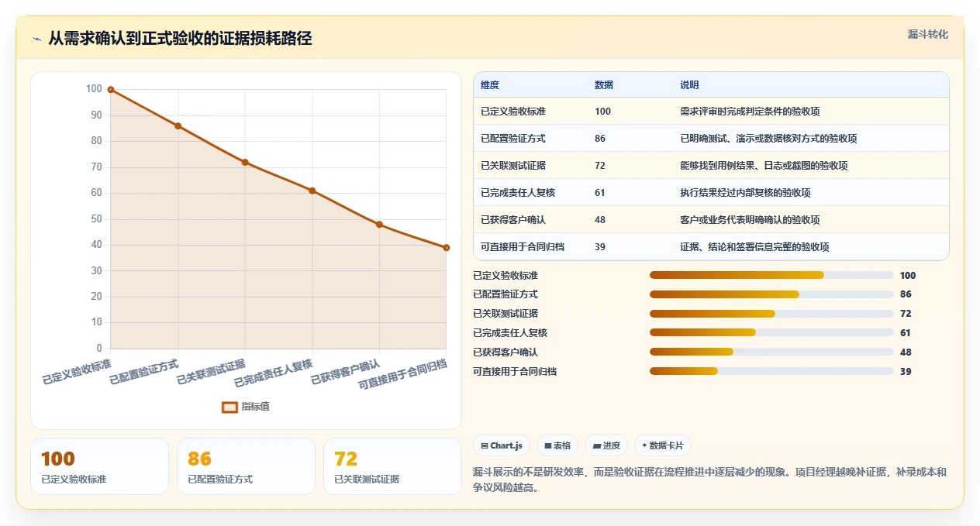Click the lightning icon beside the title

(x=37, y=39)
